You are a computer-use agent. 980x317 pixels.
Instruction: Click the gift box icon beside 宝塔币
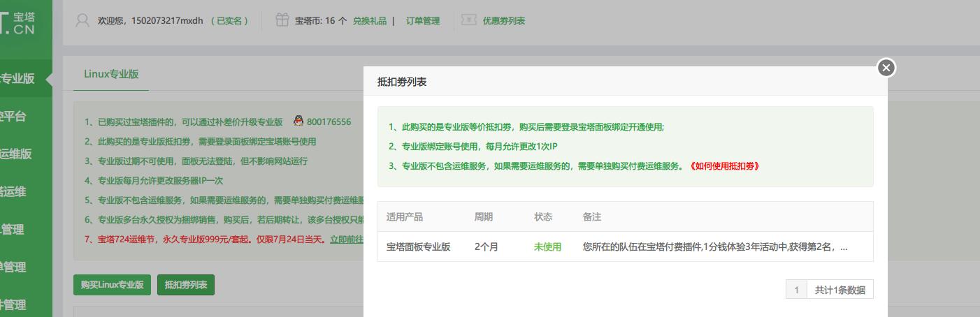[x=282, y=20]
